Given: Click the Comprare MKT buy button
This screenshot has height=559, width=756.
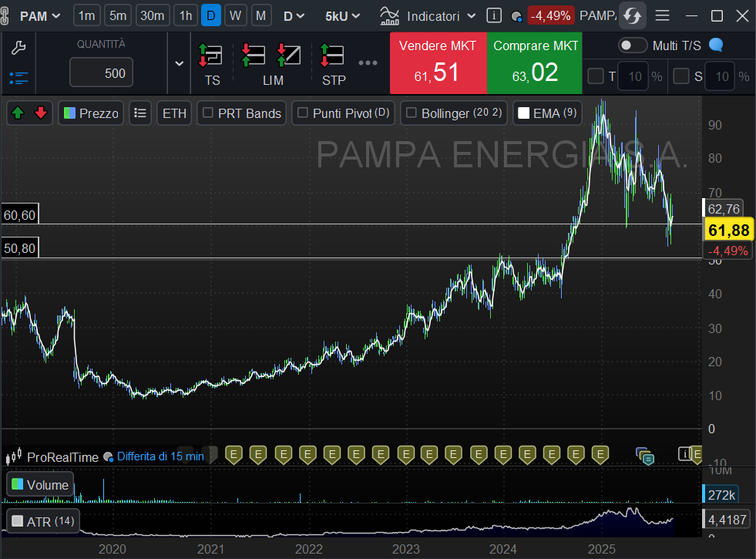Looking at the screenshot, I should [535, 62].
